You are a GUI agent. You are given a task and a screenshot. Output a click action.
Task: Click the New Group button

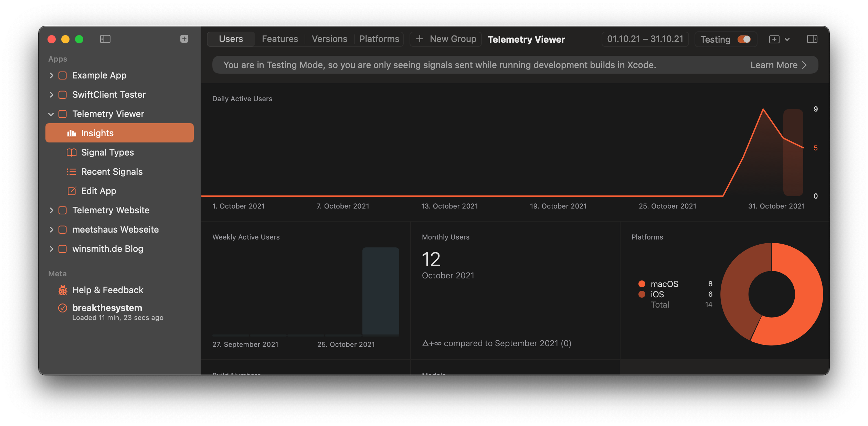(446, 39)
